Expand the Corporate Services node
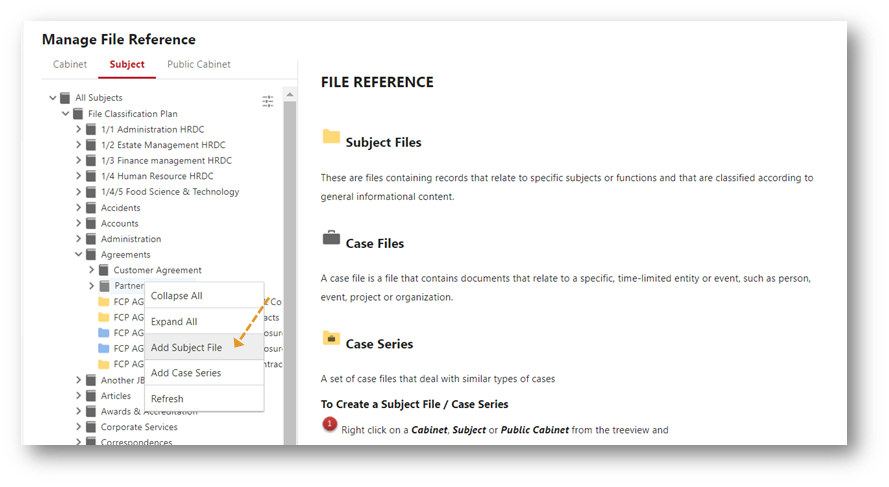This screenshot has height=487, width=889. [x=79, y=427]
